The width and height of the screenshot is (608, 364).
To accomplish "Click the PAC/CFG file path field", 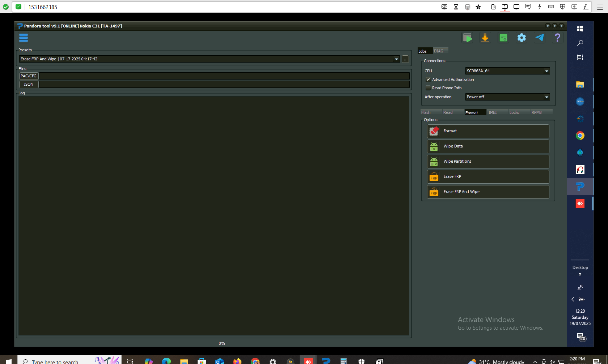I will click(x=224, y=76).
